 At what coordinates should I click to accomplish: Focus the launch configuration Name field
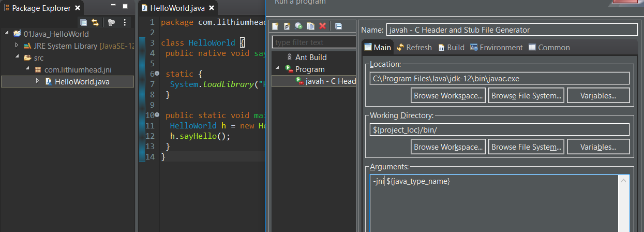(512, 30)
